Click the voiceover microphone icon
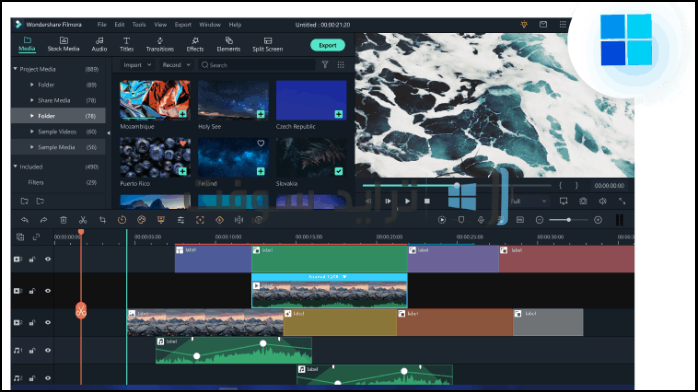This screenshot has height=392, width=698. 481,220
